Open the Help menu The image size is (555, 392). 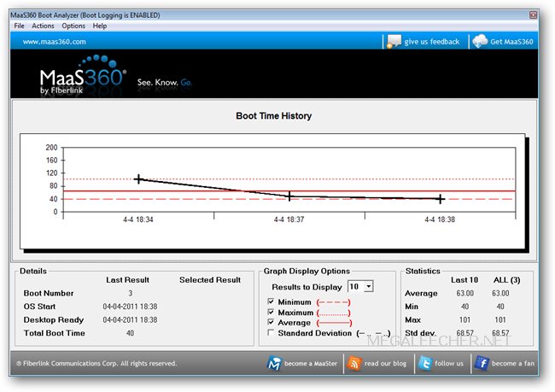click(100, 26)
